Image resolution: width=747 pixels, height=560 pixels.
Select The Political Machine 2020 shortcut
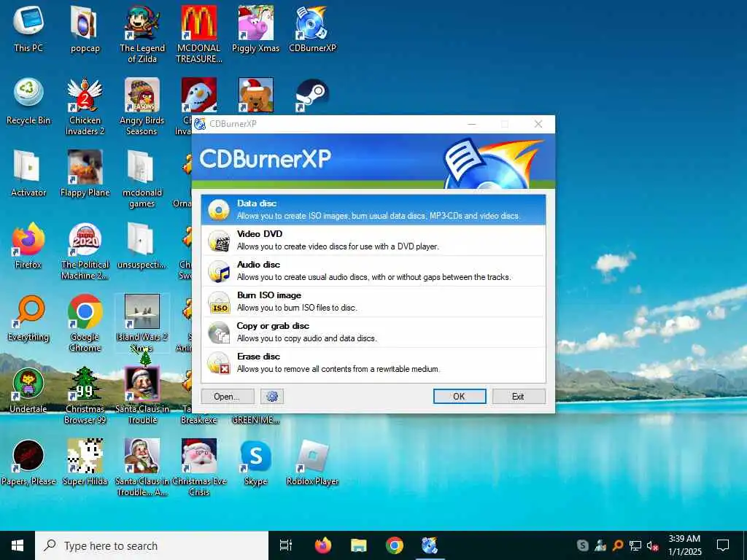85,251
